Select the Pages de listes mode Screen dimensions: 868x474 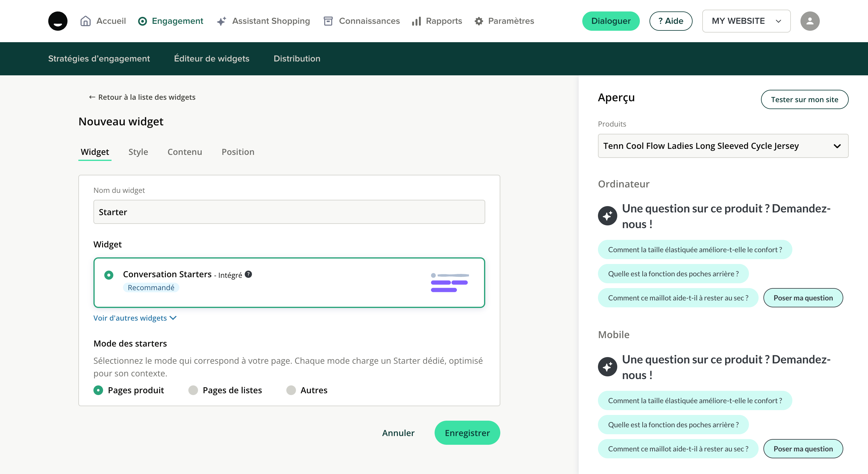coord(193,390)
